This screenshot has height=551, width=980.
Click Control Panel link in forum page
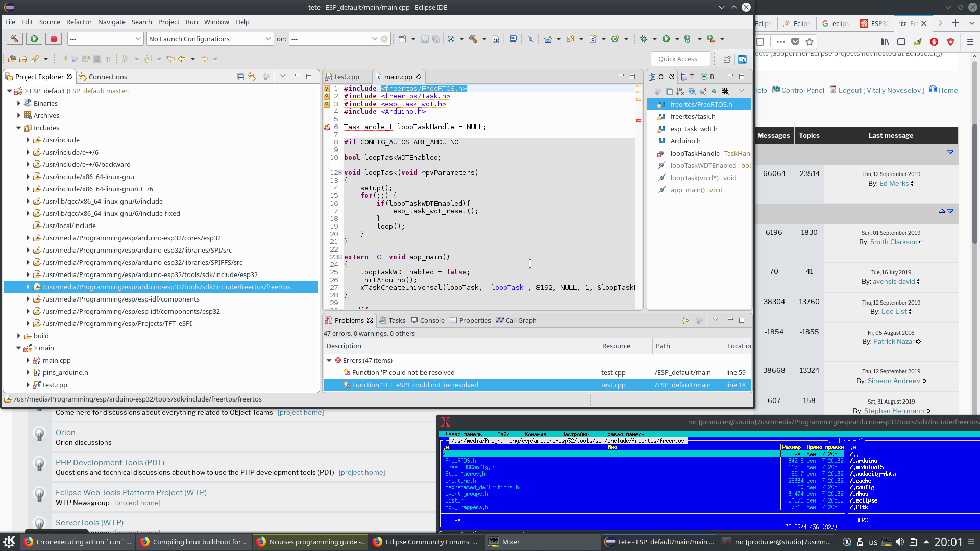click(802, 90)
